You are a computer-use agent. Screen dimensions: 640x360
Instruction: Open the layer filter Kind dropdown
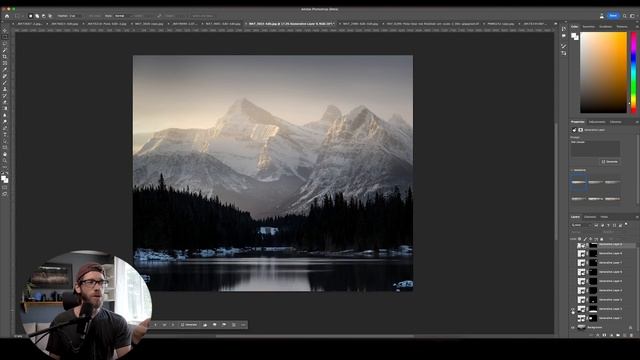point(581,225)
